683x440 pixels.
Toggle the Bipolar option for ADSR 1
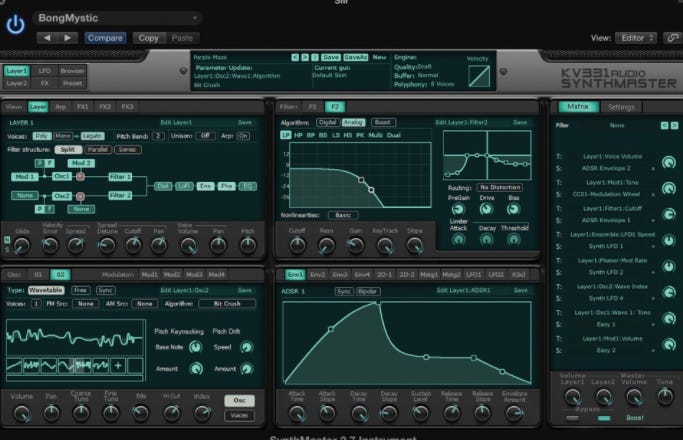point(368,291)
